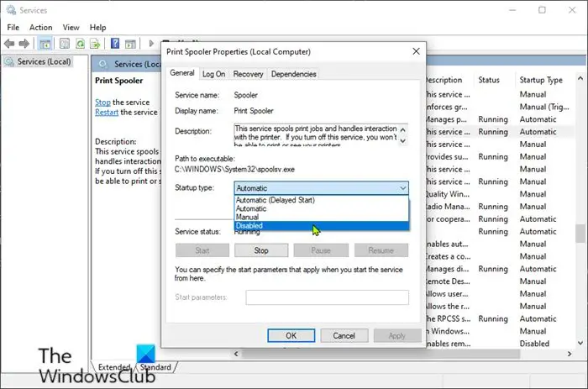Screen dimensions: 588x389
Task: Switch to the Recovery tab
Action: (248, 74)
